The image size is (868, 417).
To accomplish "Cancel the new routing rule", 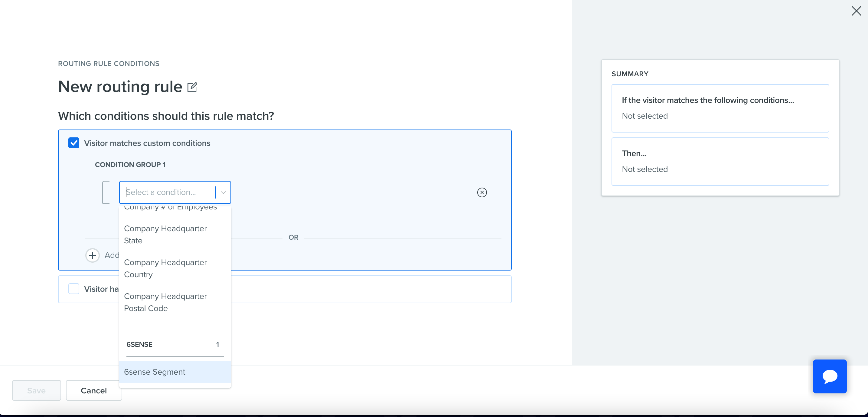I will 94,390.
